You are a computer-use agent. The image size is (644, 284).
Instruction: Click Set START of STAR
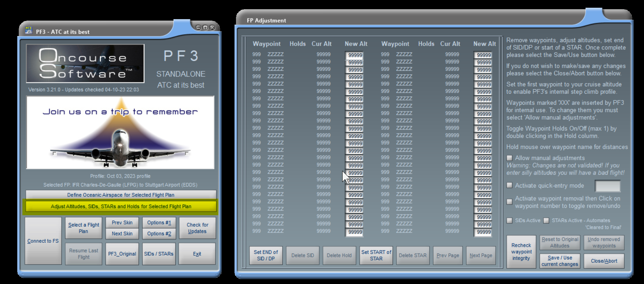(376, 255)
